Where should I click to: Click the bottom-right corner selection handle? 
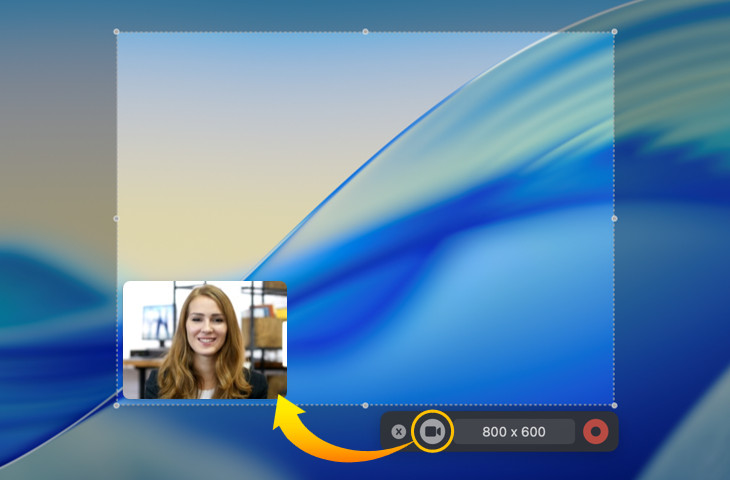pyautogui.click(x=615, y=406)
